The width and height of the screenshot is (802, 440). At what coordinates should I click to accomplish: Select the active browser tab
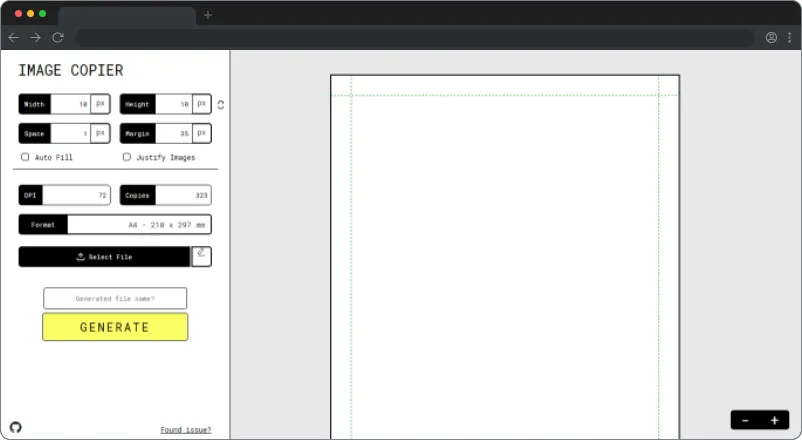[127, 15]
